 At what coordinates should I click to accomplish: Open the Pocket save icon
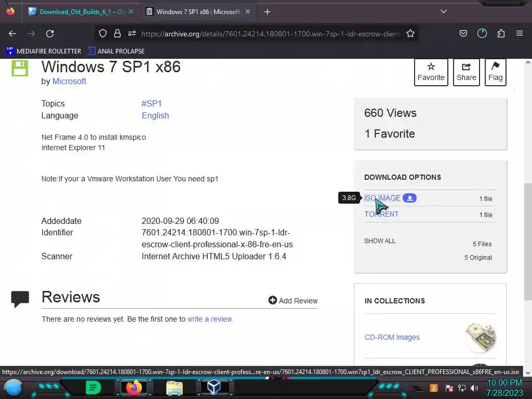tap(463, 33)
